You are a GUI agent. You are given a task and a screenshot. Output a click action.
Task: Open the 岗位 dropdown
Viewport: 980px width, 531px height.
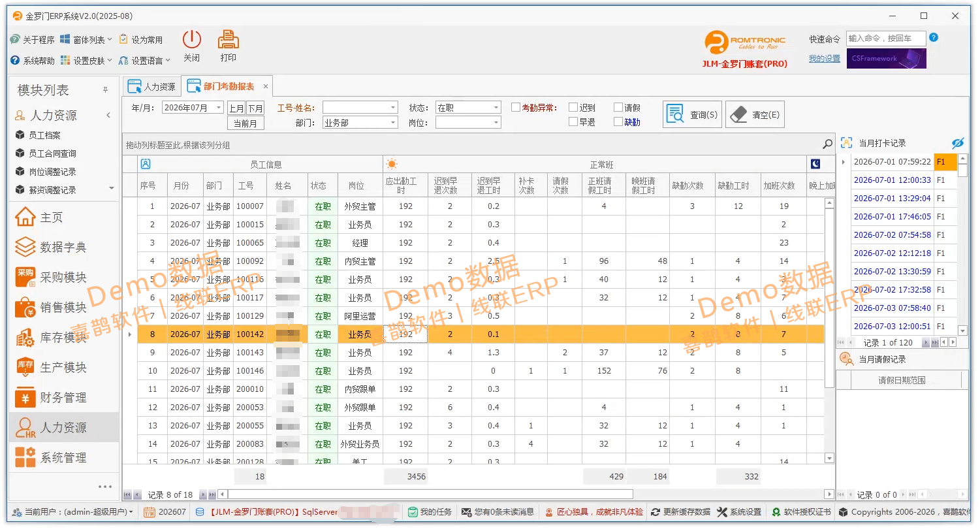496,123
